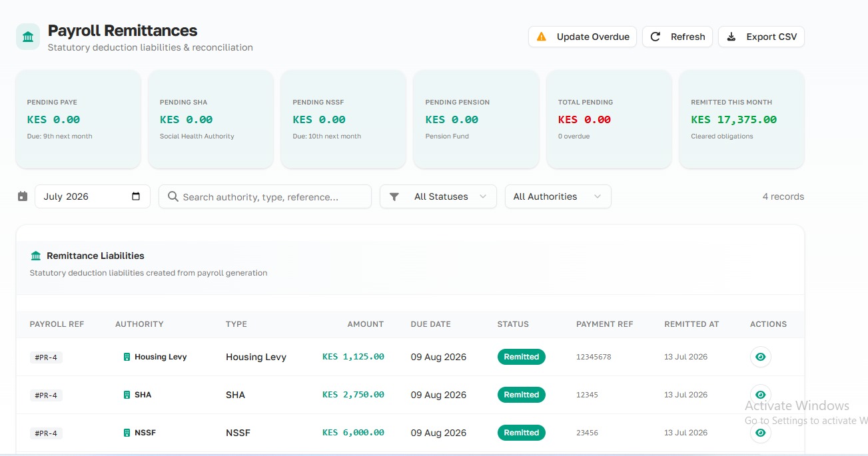Click the Export CSV button
868x456 pixels.
tap(761, 37)
